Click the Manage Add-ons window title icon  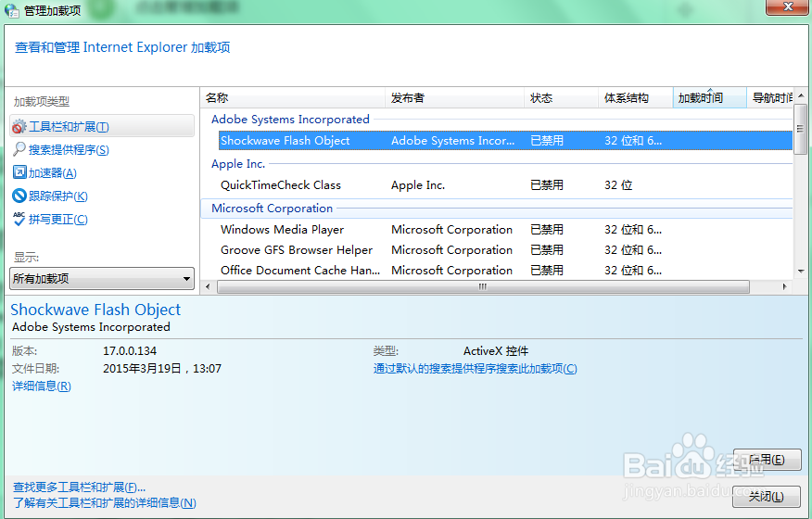(x=11, y=10)
